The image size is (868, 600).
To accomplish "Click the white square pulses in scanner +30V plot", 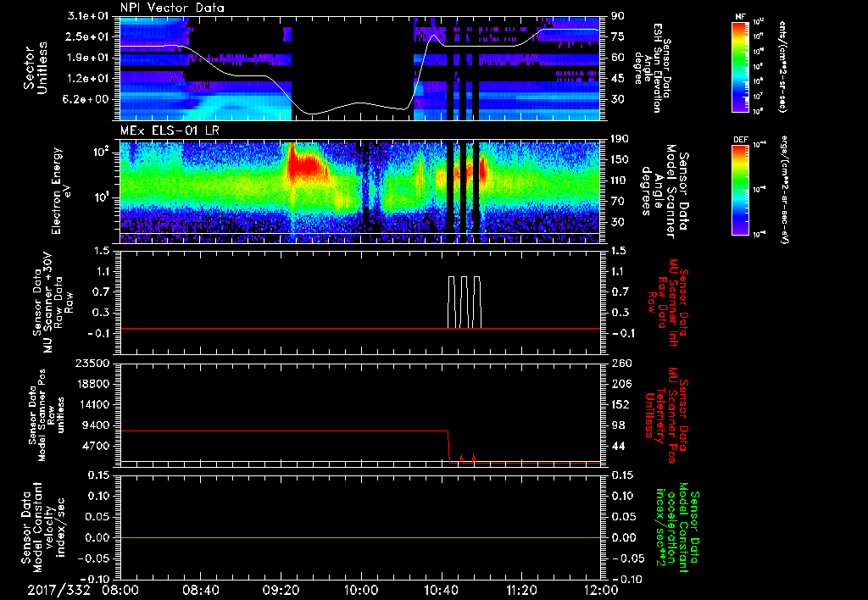I will click(x=465, y=303).
